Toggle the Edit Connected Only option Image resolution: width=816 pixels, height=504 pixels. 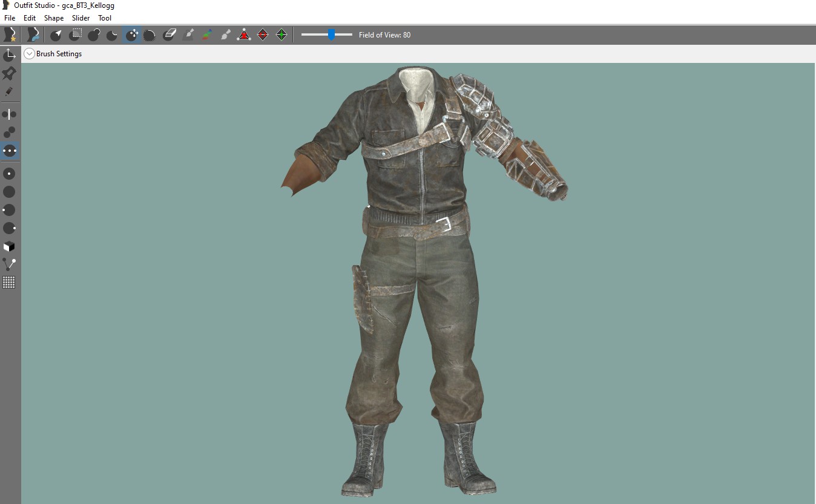pos(9,133)
